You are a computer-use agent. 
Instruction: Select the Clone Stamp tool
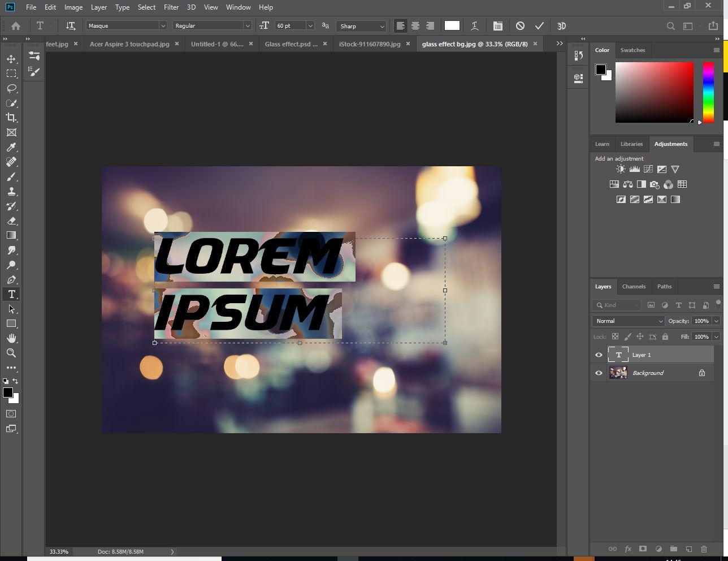pos(11,191)
